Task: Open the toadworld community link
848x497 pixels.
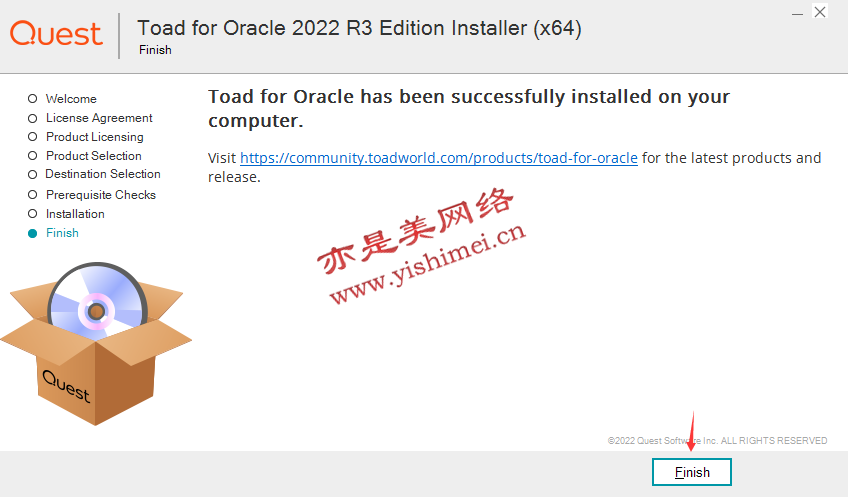Action: (439, 158)
